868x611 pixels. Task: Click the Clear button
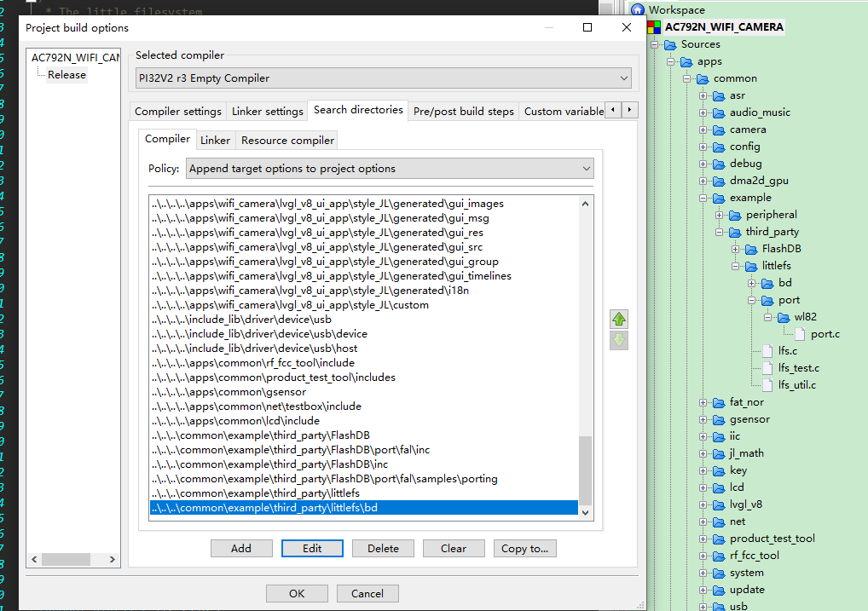pyautogui.click(x=454, y=549)
